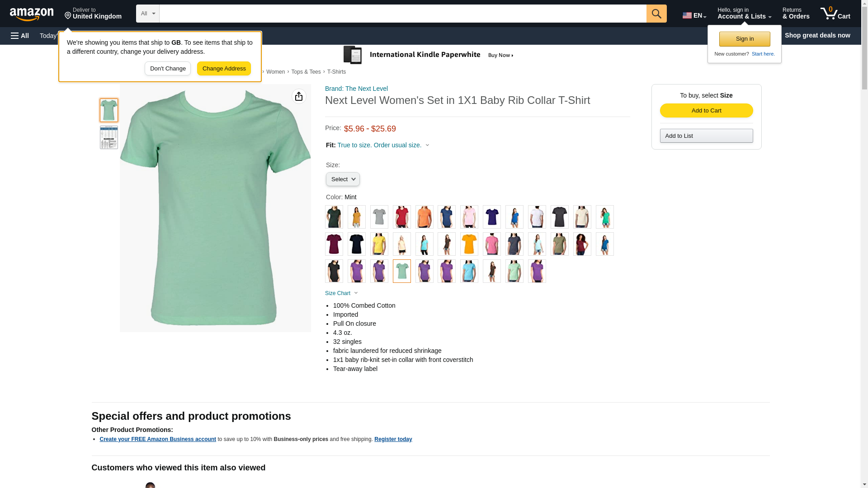
Task: Open the shopping cart icon
Action: click(835, 14)
